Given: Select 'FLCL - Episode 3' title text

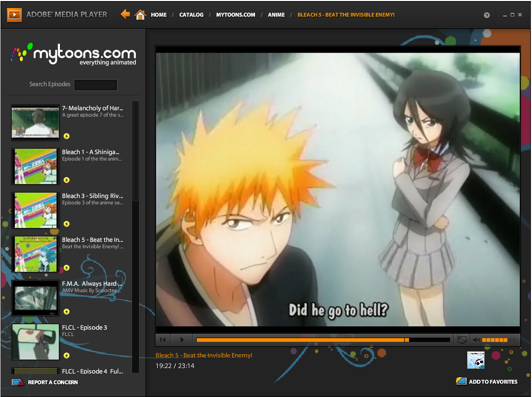Looking at the screenshot, I should 84,327.
